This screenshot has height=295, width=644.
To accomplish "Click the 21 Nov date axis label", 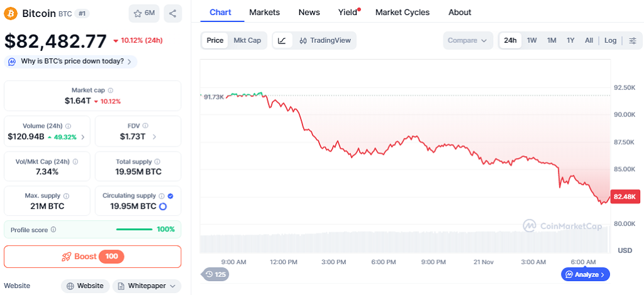I will point(483,262).
